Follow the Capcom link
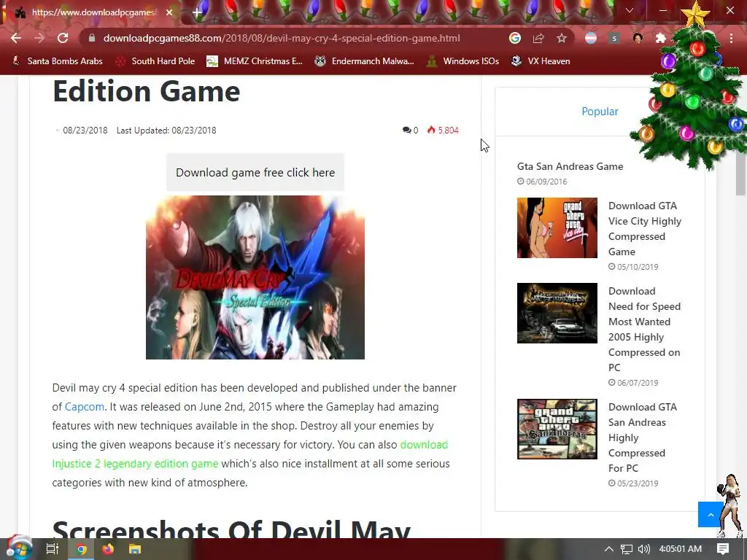This screenshot has height=560, width=747. pyautogui.click(x=85, y=407)
